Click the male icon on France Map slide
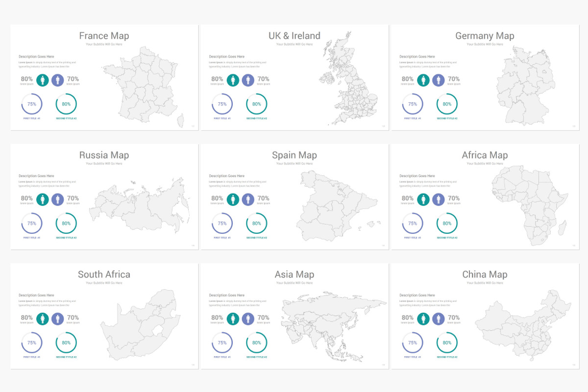 pyautogui.click(x=58, y=80)
